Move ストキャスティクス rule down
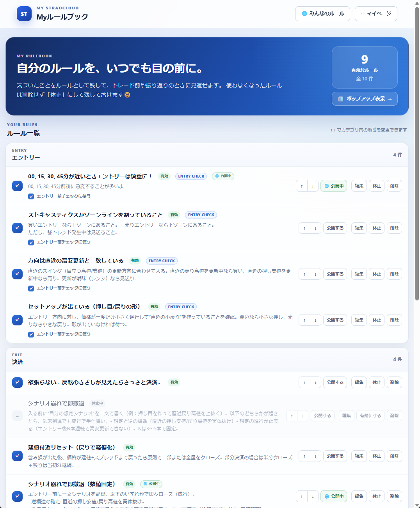The height and width of the screenshot is (508, 420). pos(316,228)
